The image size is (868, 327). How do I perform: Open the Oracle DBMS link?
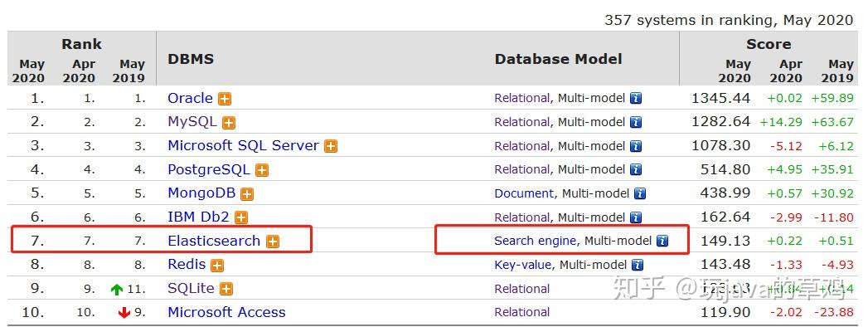click(x=190, y=98)
